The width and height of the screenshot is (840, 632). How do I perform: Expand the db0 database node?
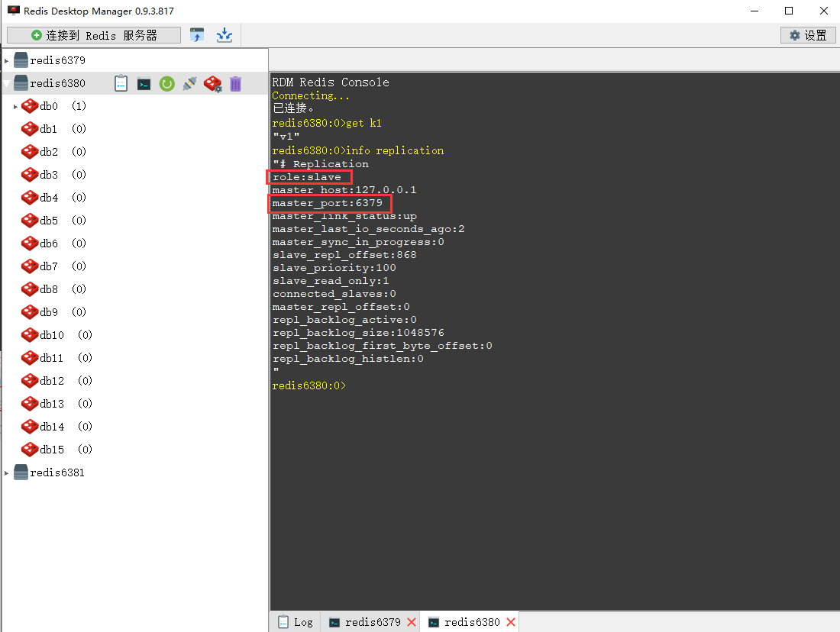click(x=15, y=107)
